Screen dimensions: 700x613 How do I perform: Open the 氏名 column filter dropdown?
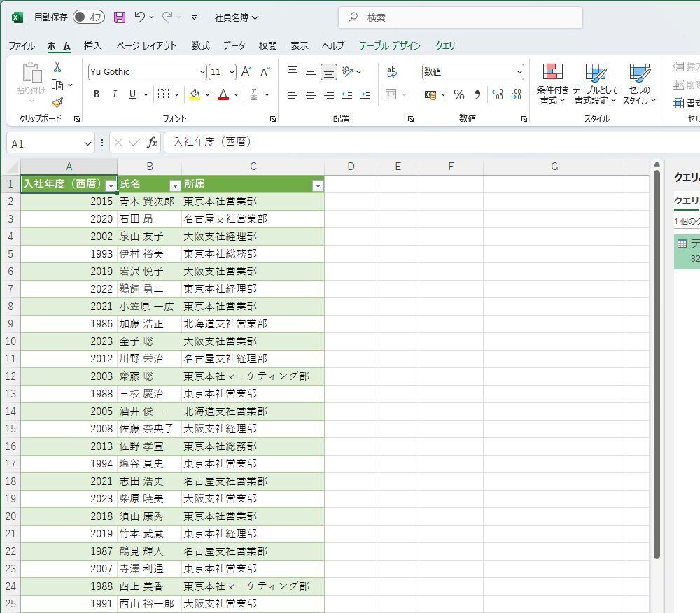pos(175,185)
